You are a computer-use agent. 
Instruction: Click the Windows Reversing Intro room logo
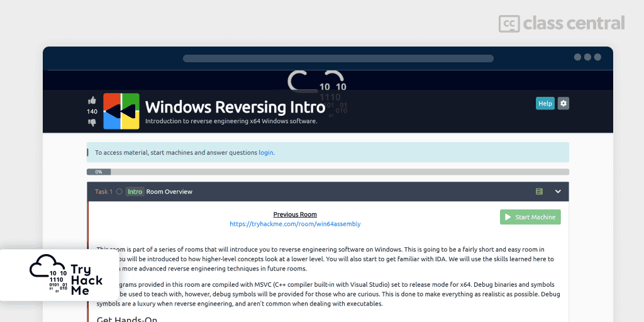121,111
